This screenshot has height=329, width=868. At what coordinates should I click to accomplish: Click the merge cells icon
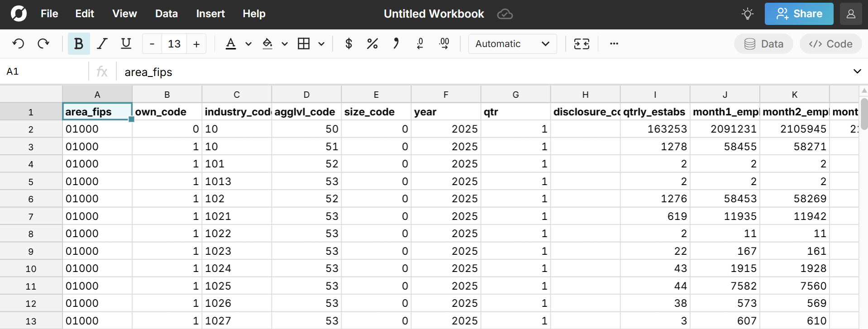[582, 44]
